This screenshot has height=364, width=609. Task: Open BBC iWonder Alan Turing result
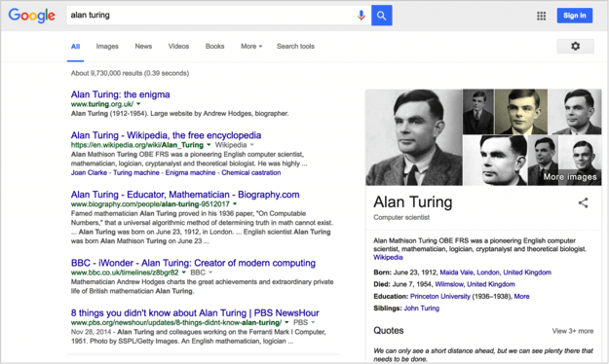[x=193, y=263]
